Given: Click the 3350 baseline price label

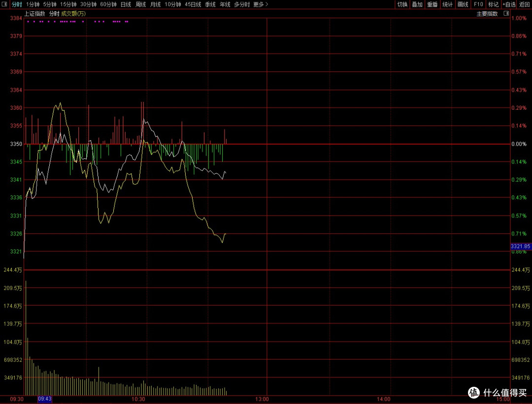Looking at the screenshot, I should coord(16,144).
